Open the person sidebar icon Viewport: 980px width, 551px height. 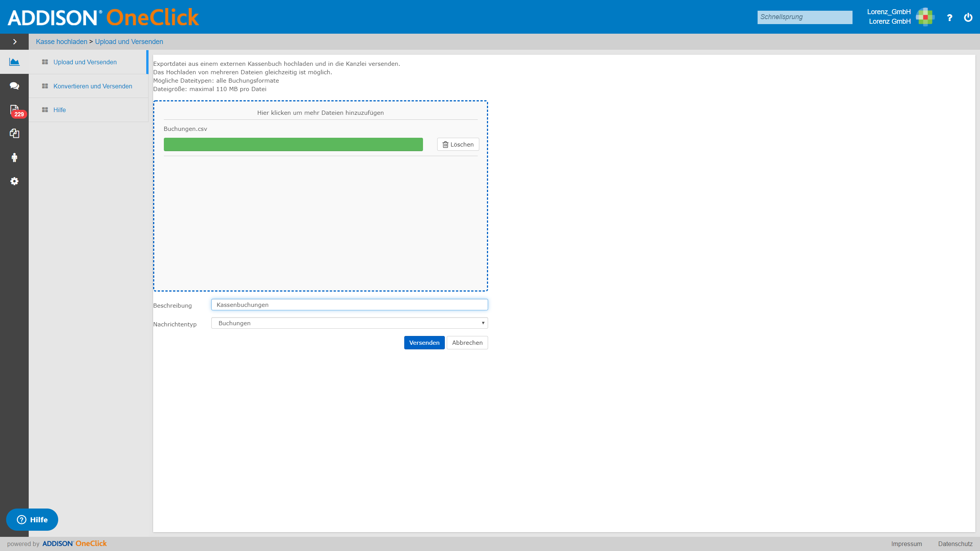[15, 157]
